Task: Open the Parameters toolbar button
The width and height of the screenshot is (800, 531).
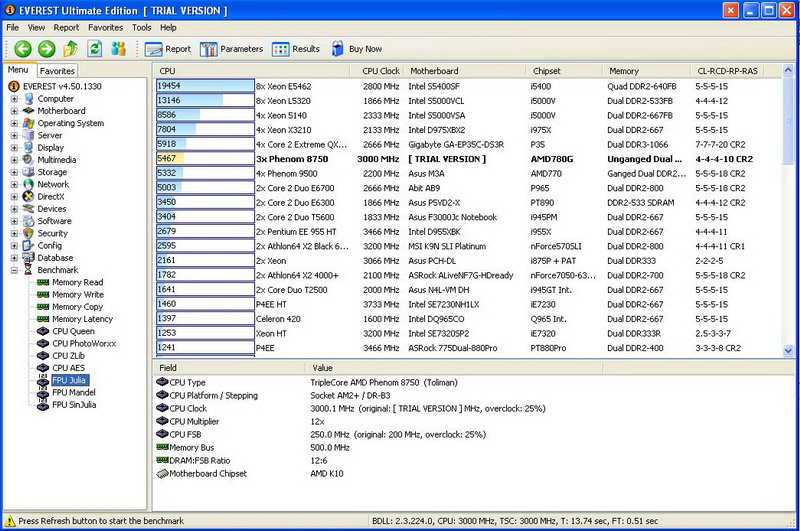Action: point(232,49)
